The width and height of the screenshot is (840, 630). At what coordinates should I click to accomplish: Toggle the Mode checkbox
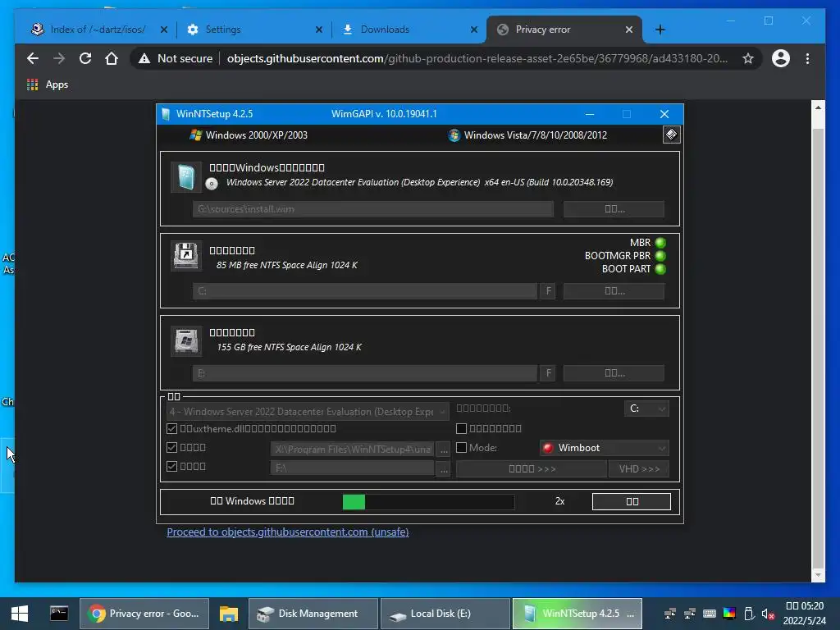461,447
